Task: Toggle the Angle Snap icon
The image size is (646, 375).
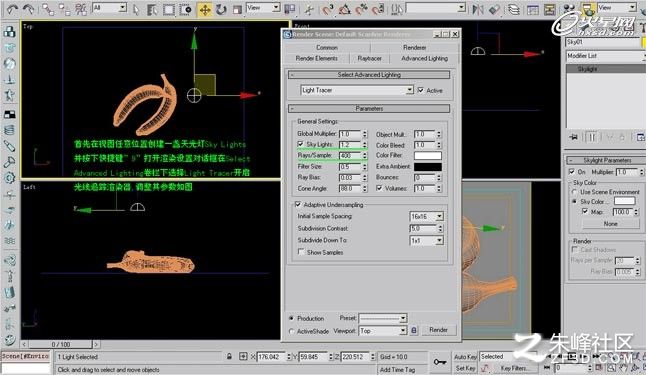Action: point(344,9)
